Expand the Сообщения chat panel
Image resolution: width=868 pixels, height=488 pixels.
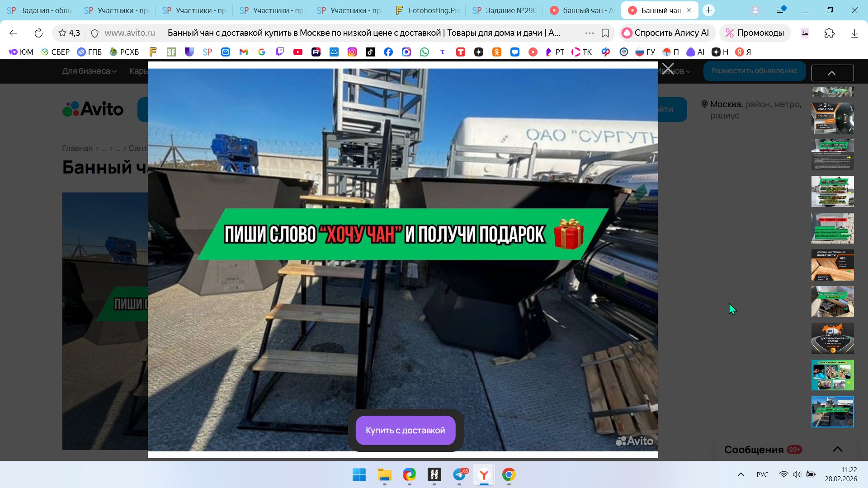click(837, 449)
